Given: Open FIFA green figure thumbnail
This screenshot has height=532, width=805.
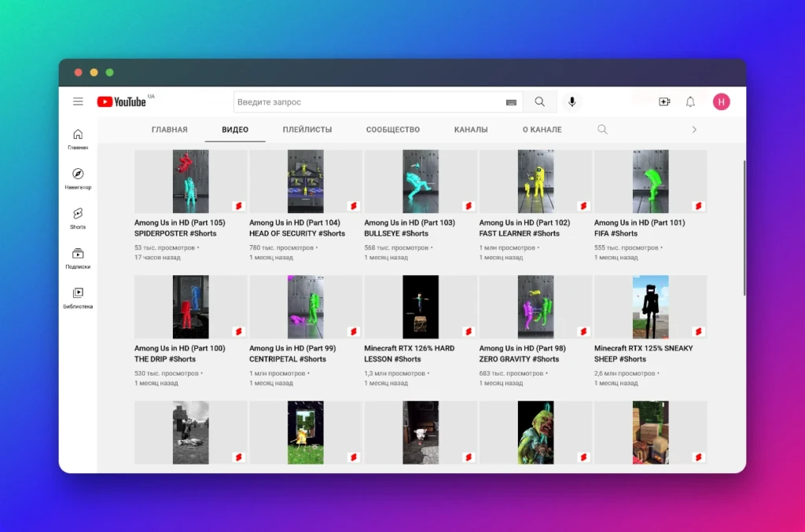Looking at the screenshot, I should [650, 181].
